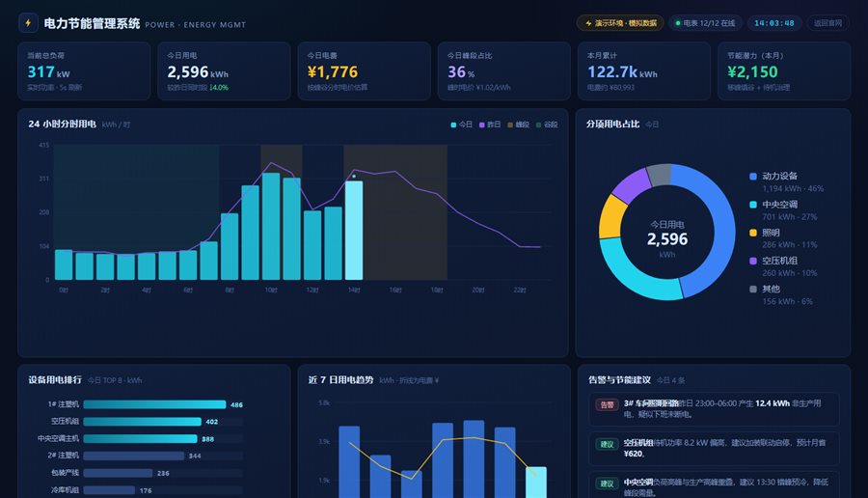The width and height of the screenshot is (868, 498).
Task: Click the 8时 bar in hourly chart
Action: tap(230, 246)
